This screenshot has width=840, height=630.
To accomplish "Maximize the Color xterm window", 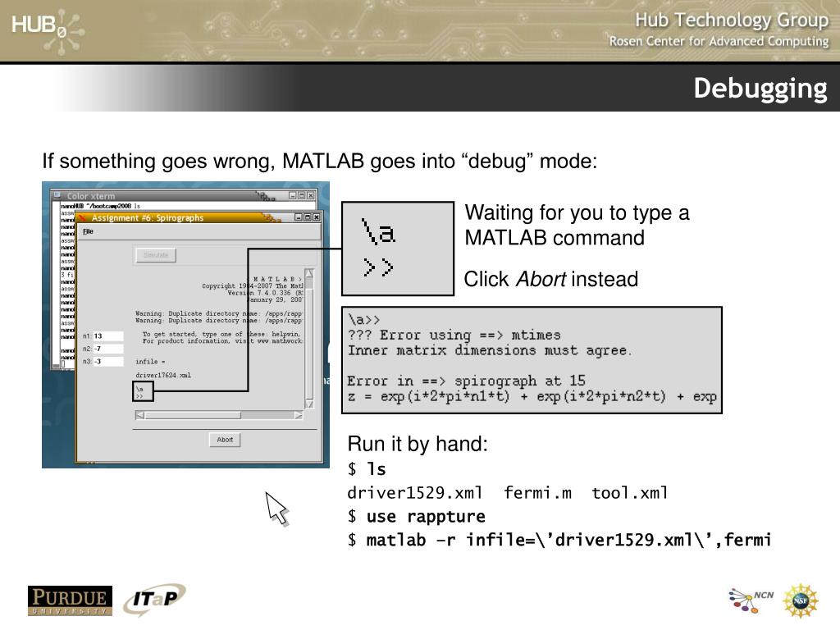I will [302, 195].
